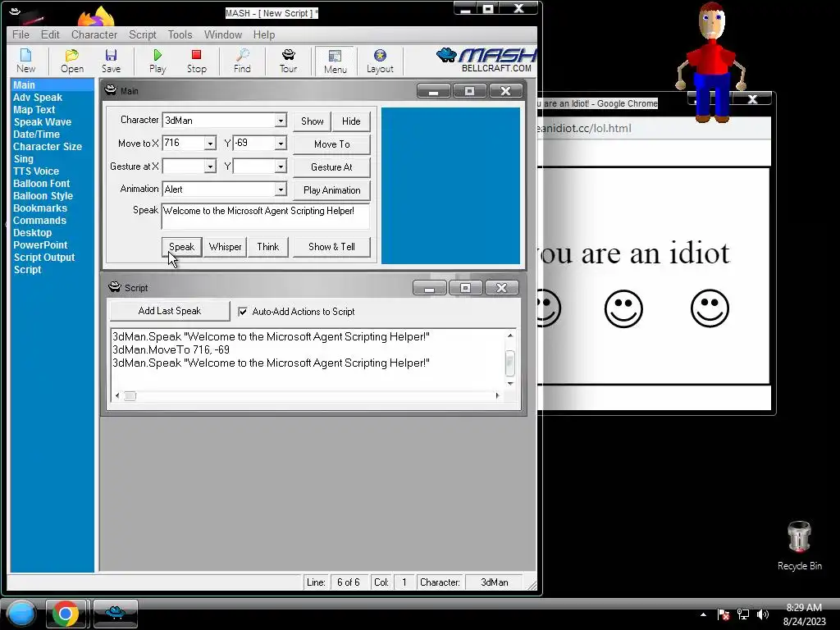Open the Script menu
840x630 pixels.
(x=143, y=34)
